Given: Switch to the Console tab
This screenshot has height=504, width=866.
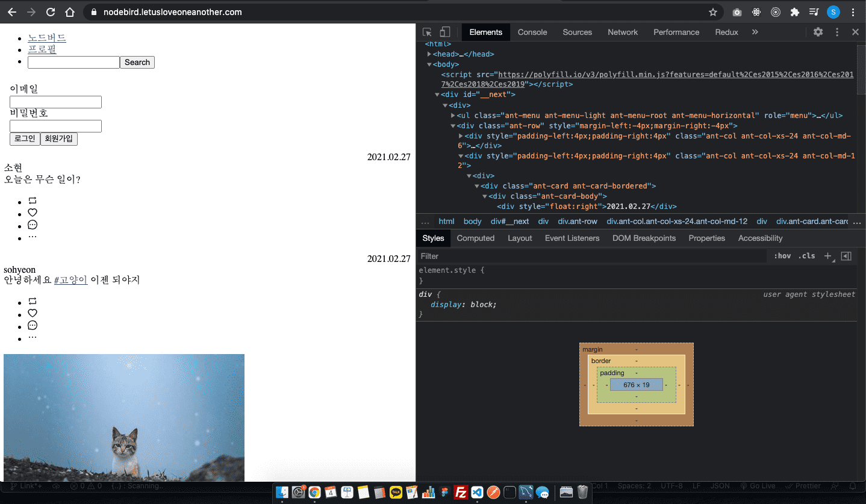Looking at the screenshot, I should click(532, 33).
